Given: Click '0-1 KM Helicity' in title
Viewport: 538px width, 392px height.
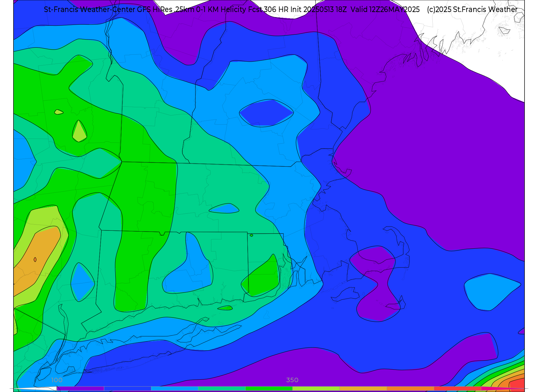Looking at the screenshot, I should [221, 10].
